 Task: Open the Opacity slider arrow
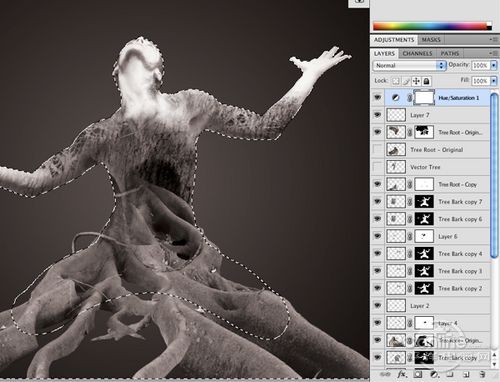(494, 65)
